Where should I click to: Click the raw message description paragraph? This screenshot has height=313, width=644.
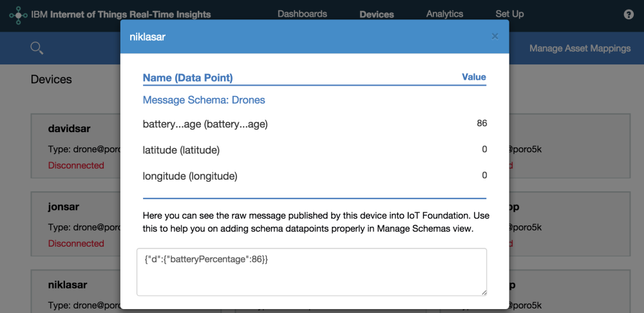[316, 222]
